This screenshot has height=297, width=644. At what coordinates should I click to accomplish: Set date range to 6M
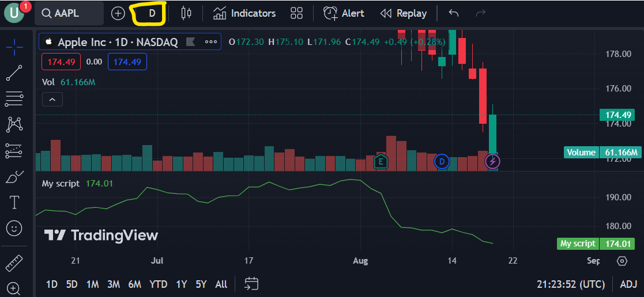coord(135,284)
